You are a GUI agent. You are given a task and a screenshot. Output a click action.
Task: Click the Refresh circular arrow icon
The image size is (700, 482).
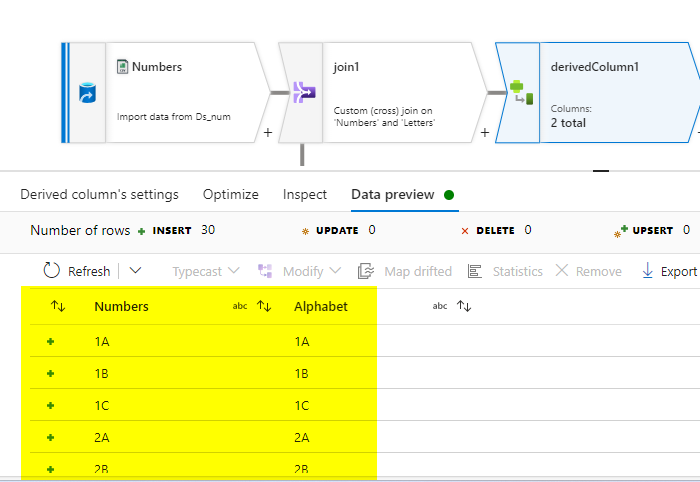click(x=51, y=270)
